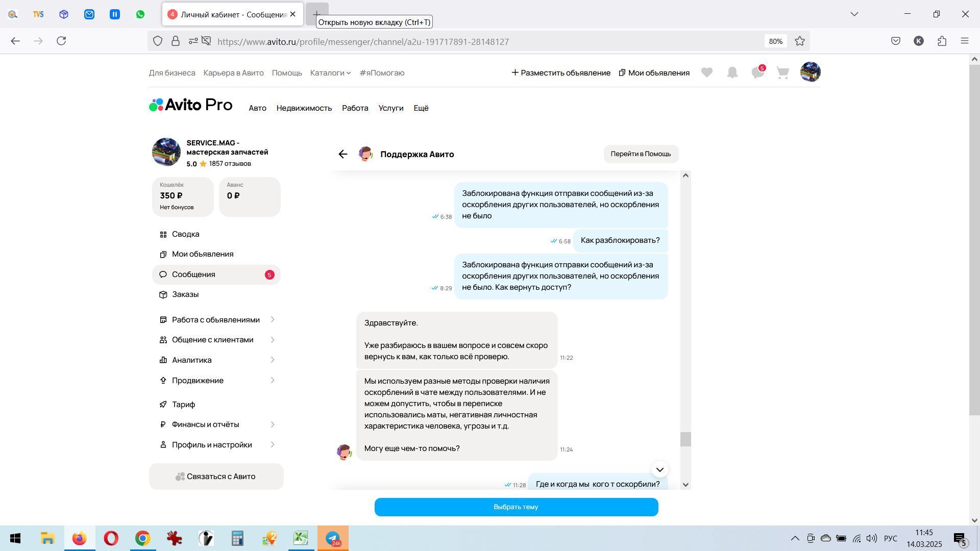
Task: Open a new browser tab
Action: point(316,14)
